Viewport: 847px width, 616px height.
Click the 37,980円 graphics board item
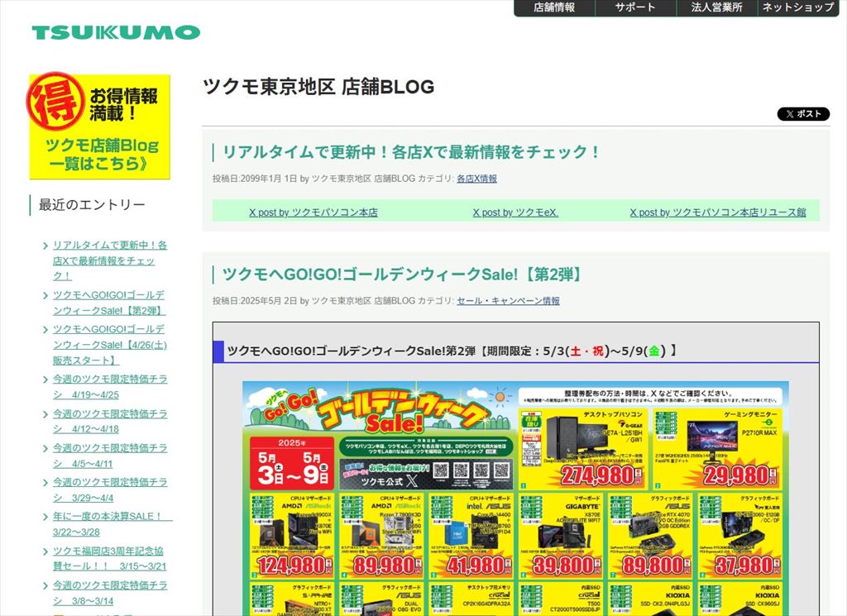point(740,535)
